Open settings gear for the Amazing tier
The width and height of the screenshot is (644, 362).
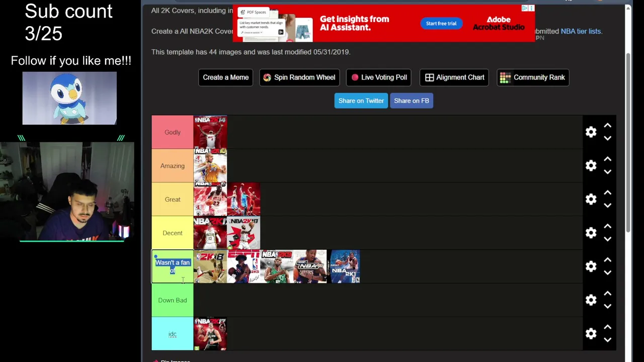click(x=591, y=166)
